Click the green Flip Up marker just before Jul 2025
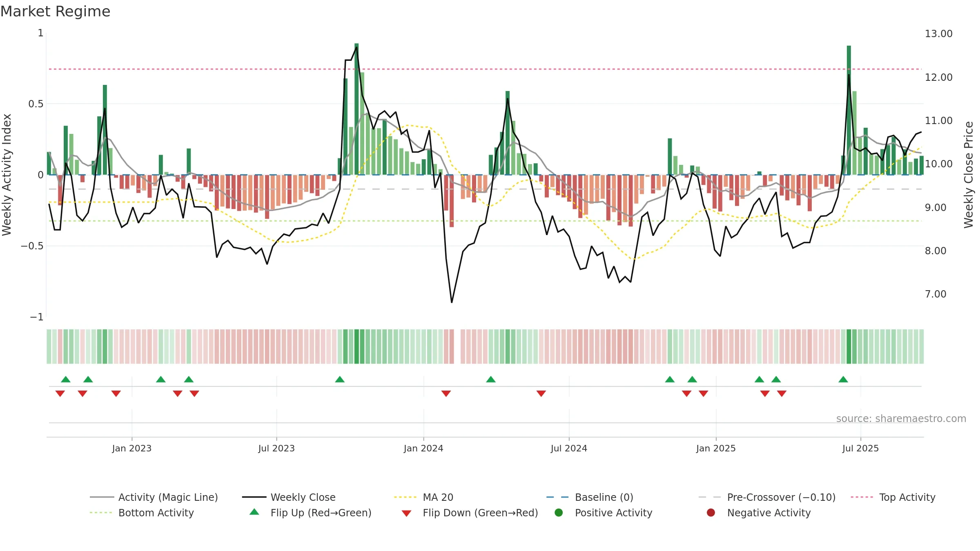 tap(843, 380)
